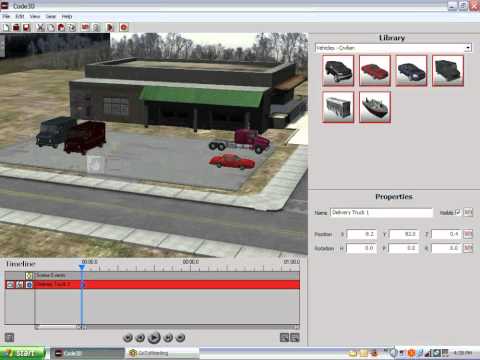Click the step-forward playback button

pyautogui.click(x=168, y=338)
